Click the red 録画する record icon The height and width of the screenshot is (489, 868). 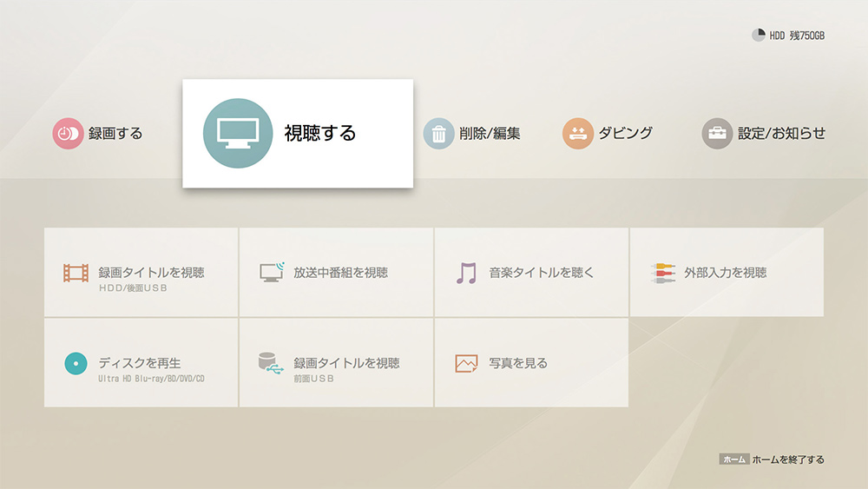[x=68, y=134]
